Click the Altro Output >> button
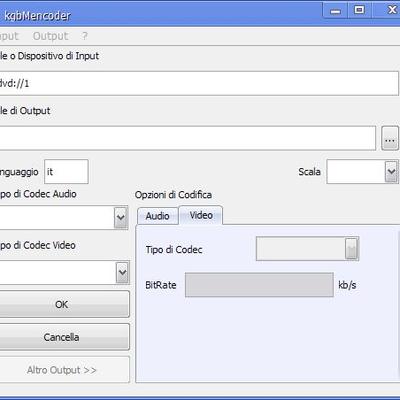400x400 pixels. point(64,370)
